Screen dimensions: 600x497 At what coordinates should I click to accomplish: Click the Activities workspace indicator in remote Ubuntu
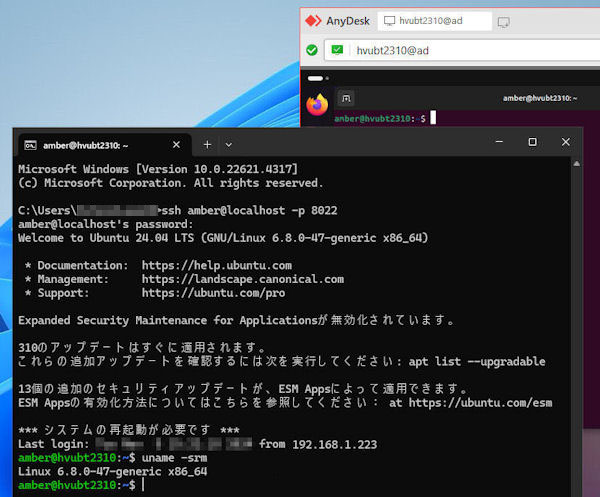point(318,78)
